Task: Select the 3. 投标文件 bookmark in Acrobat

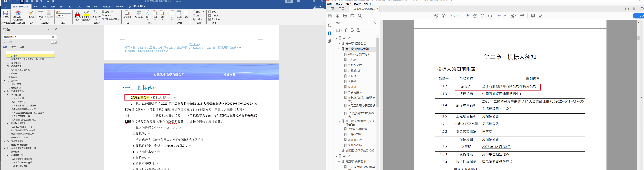Action: [355, 71]
